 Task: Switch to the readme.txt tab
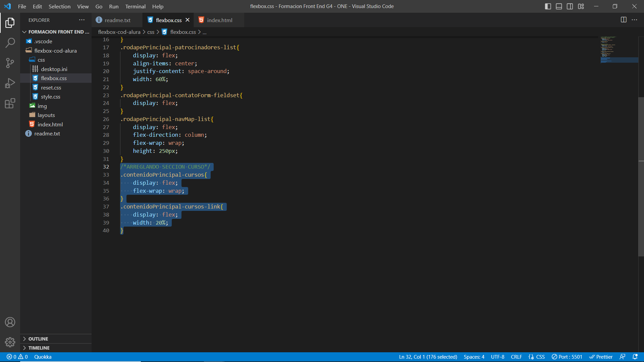pos(117,20)
